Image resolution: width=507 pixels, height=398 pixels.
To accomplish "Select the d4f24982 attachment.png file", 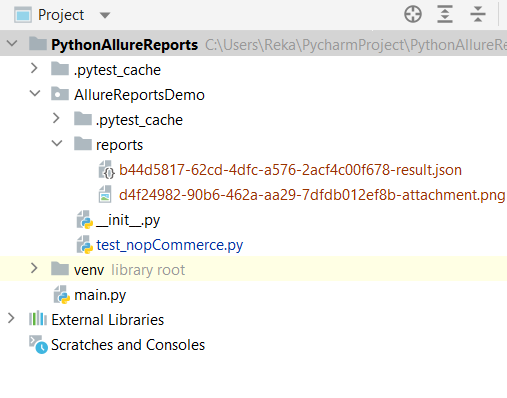I will pos(312,195).
